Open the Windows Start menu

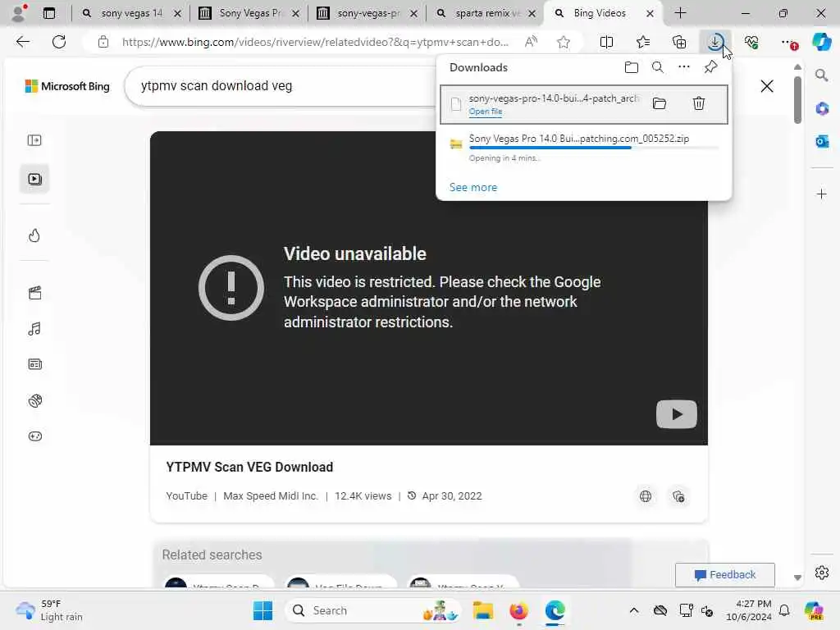pos(262,610)
